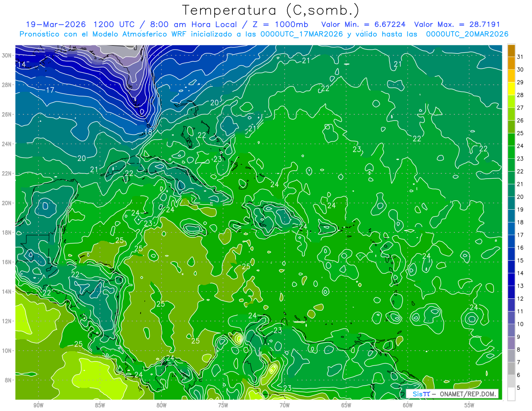Click the 'Valor Max. = 28.7191' text
The width and height of the screenshot is (532, 411).
[458, 24]
